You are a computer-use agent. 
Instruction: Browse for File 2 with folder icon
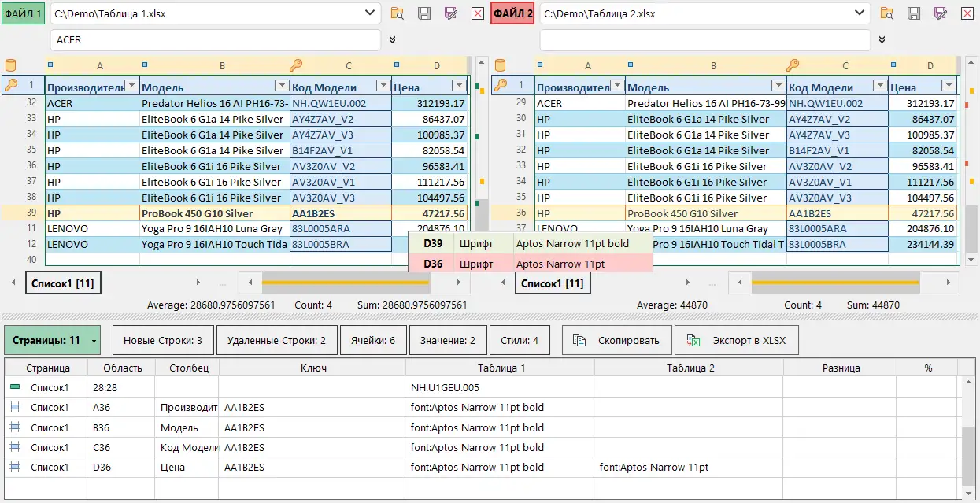coord(887,13)
